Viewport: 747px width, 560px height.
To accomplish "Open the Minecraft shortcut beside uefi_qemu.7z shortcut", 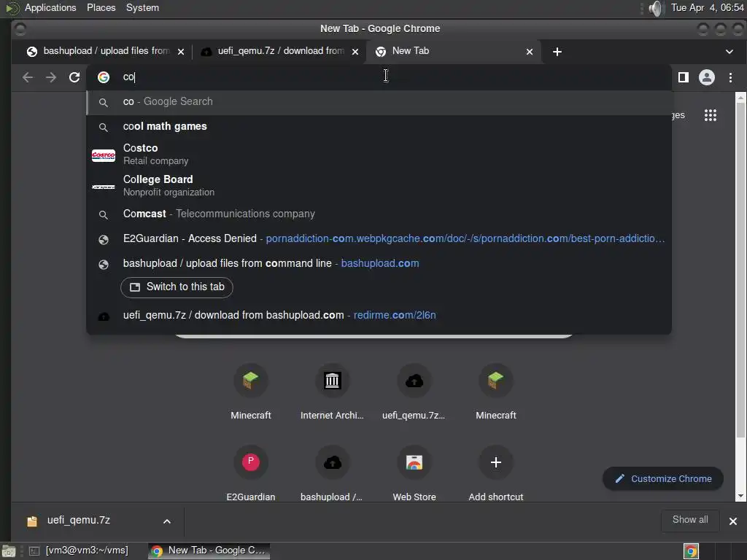I will tap(496, 392).
